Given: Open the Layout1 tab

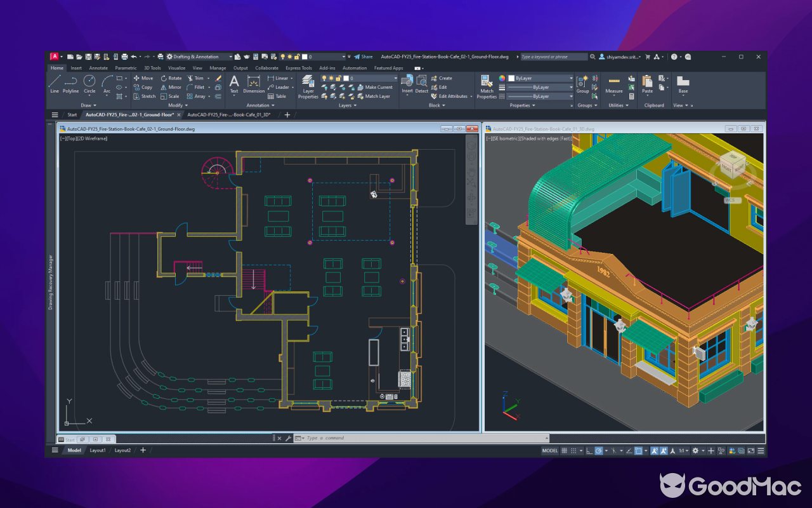Looking at the screenshot, I should click(98, 450).
